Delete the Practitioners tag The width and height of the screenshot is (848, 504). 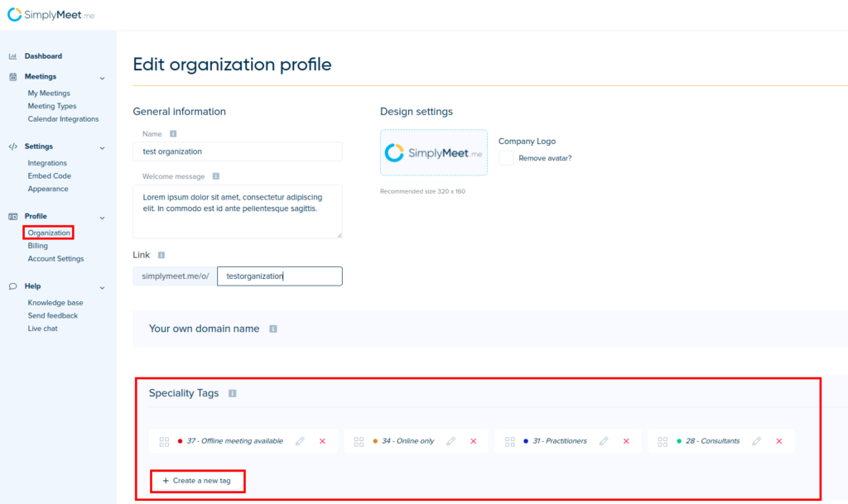626,441
